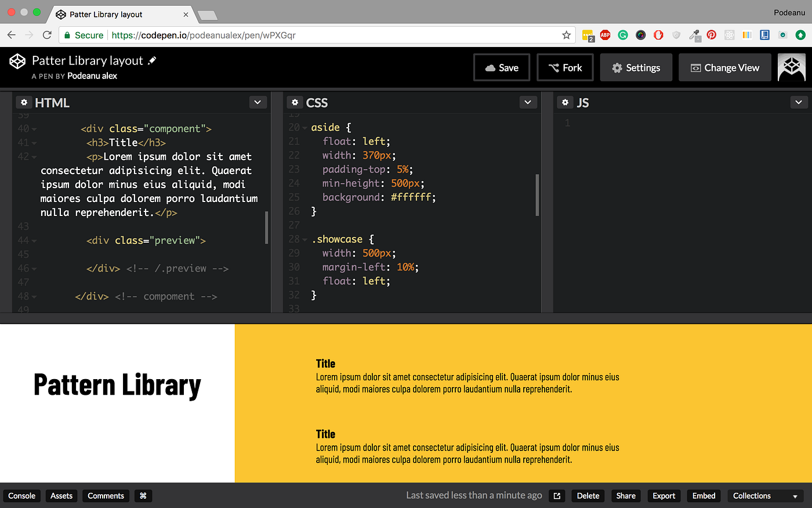Viewport: 812px width, 508px height.
Task: Open the JS panel settings gear
Action: point(565,102)
